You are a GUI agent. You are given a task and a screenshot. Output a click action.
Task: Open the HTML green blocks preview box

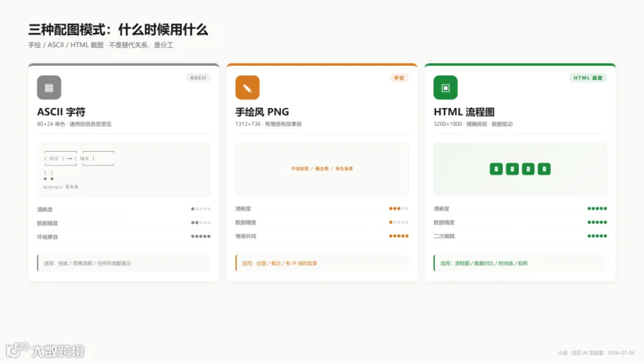tap(520, 169)
